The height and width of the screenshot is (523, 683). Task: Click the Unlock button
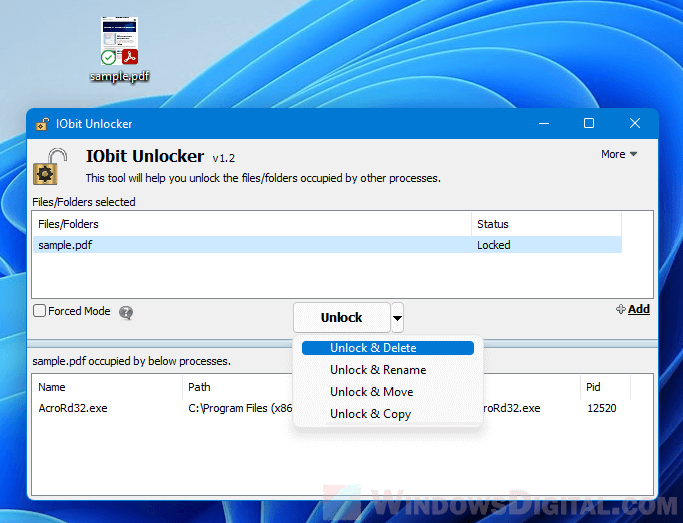pyautogui.click(x=342, y=317)
